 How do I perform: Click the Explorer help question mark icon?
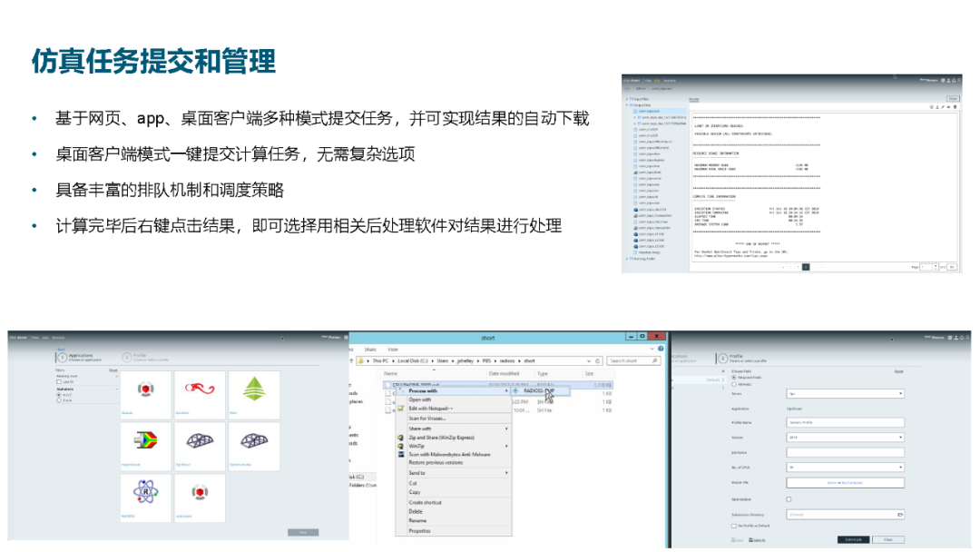pyautogui.click(x=661, y=349)
